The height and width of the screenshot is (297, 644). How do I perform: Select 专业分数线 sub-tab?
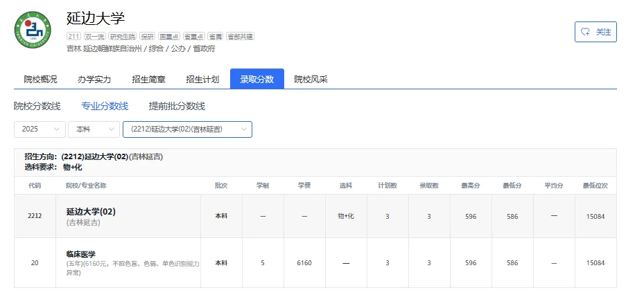pos(105,106)
